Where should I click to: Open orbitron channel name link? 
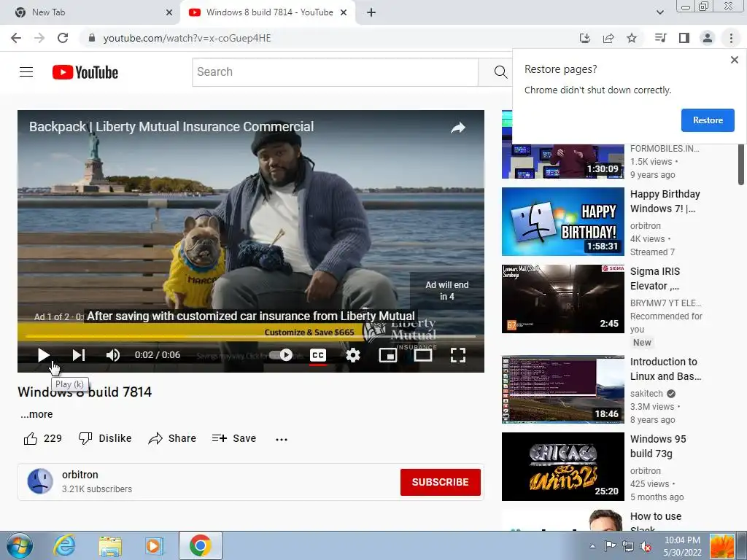[80, 475]
